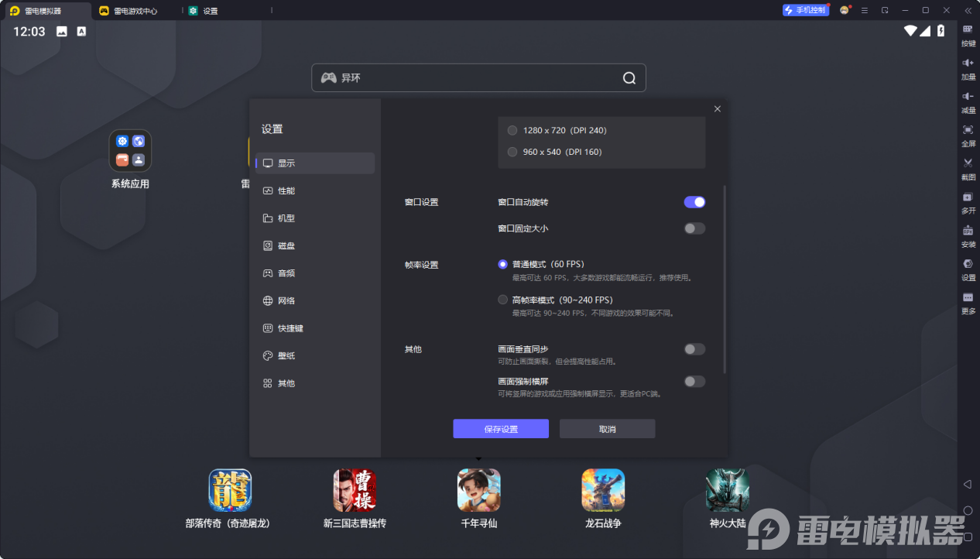Switch to the 设置 tab in title bar
The width and height of the screenshot is (980, 559).
211,11
